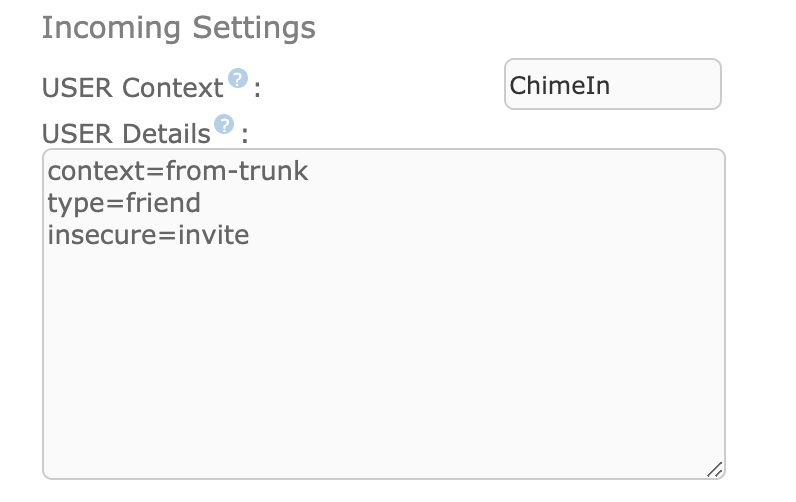Click the word Settings in the heading
Viewport: 796px width, 502px height.
[x=254, y=27]
